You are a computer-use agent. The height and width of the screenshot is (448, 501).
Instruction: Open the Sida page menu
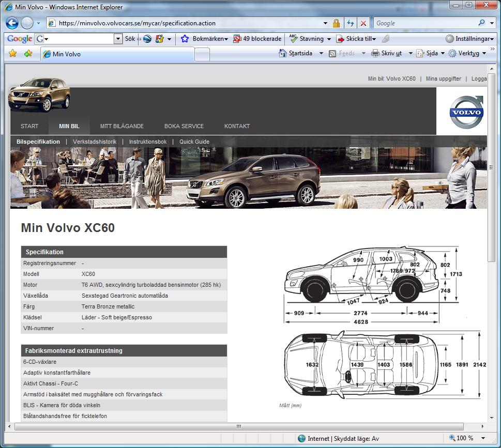(431, 53)
